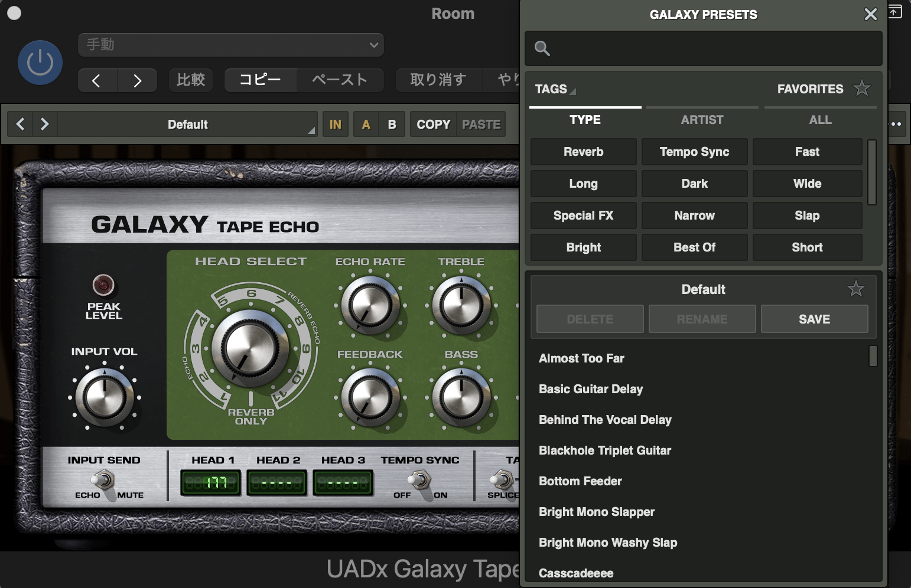Screen dimensions: 911x588
Task: Toggle the plugin power bypass button
Action: coord(40,63)
